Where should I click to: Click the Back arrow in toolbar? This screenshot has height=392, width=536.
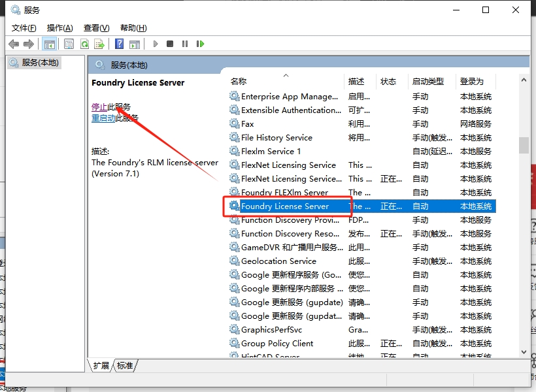(x=14, y=44)
